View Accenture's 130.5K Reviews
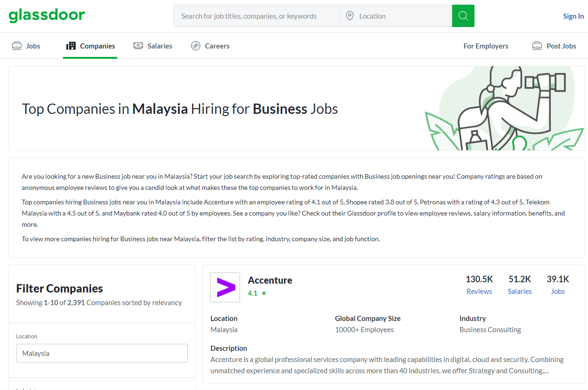588x390 pixels. pos(479,291)
